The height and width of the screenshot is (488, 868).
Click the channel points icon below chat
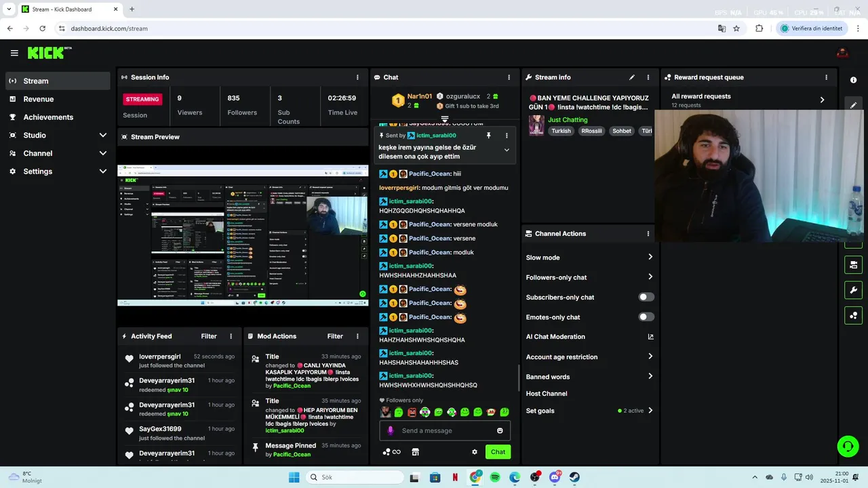pyautogui.click(x=387, y=452)
